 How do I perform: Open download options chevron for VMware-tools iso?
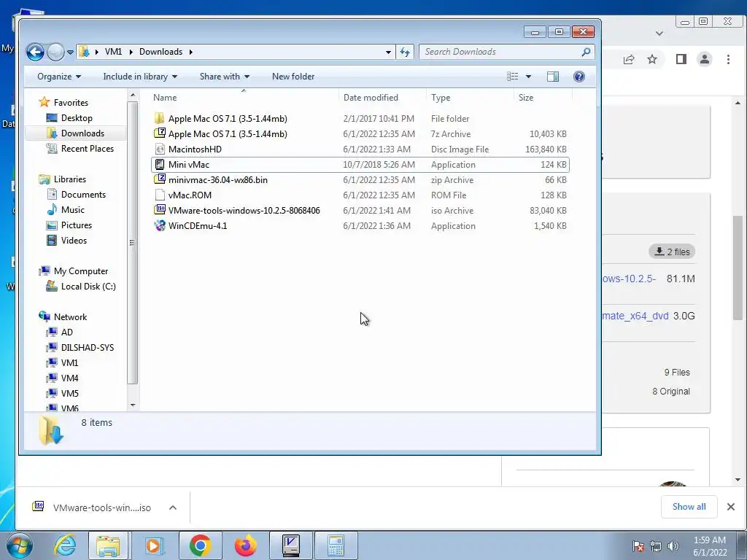173,507
